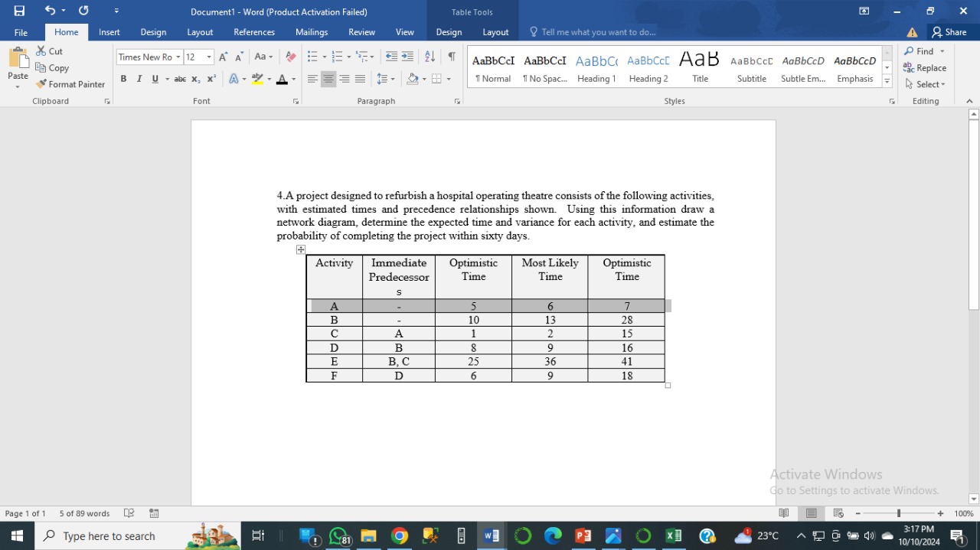Expand the Bullets list options

point(325,57)
